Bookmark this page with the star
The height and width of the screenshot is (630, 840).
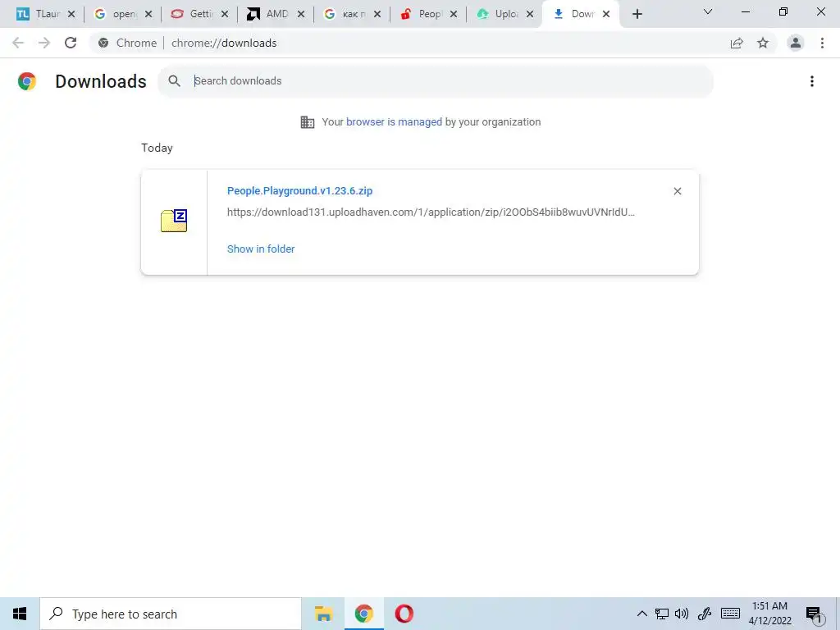(763, 43)
